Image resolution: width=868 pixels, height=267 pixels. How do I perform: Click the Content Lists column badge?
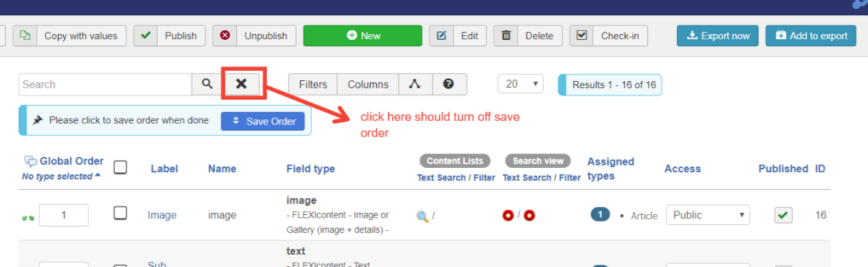(x=454, y=161)
